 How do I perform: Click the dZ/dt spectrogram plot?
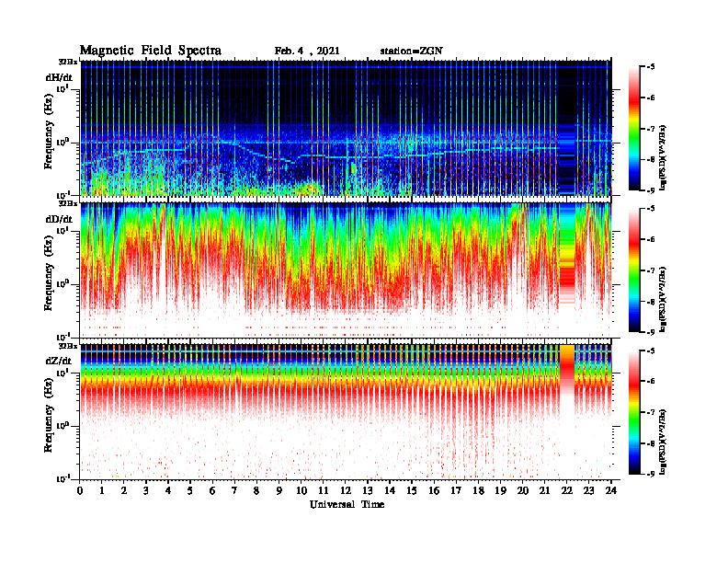[x=346, y=411]
